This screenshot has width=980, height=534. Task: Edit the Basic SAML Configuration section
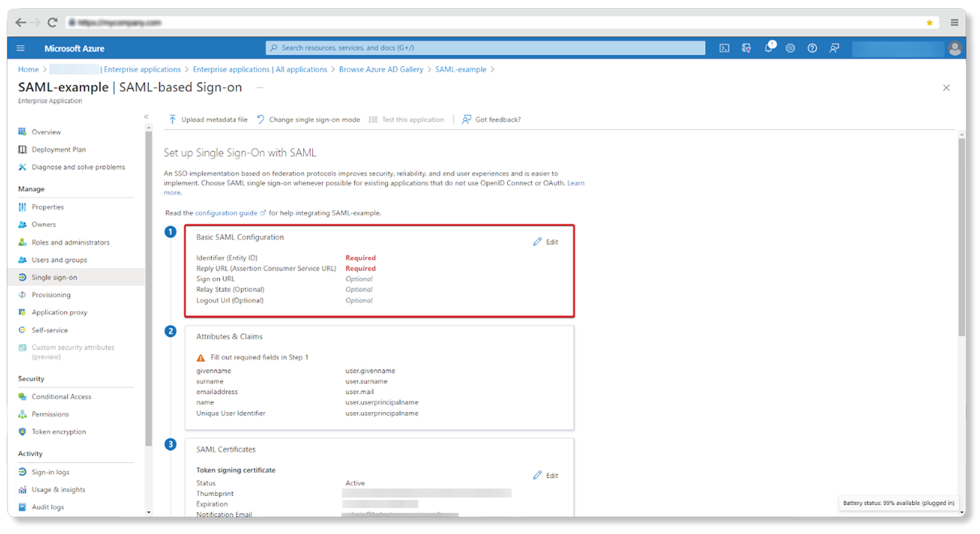(546, 242)
